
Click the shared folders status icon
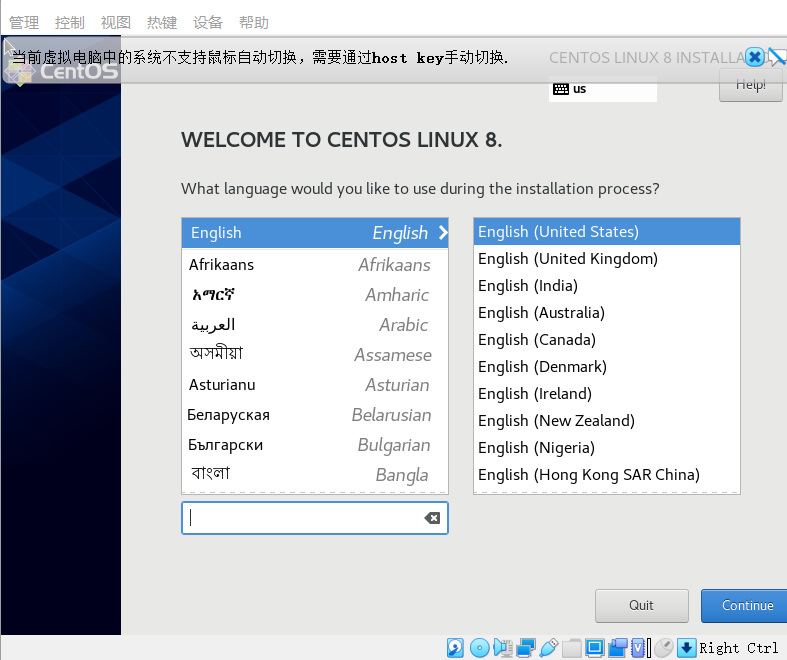pyautogui.click(x=572, y=648)
